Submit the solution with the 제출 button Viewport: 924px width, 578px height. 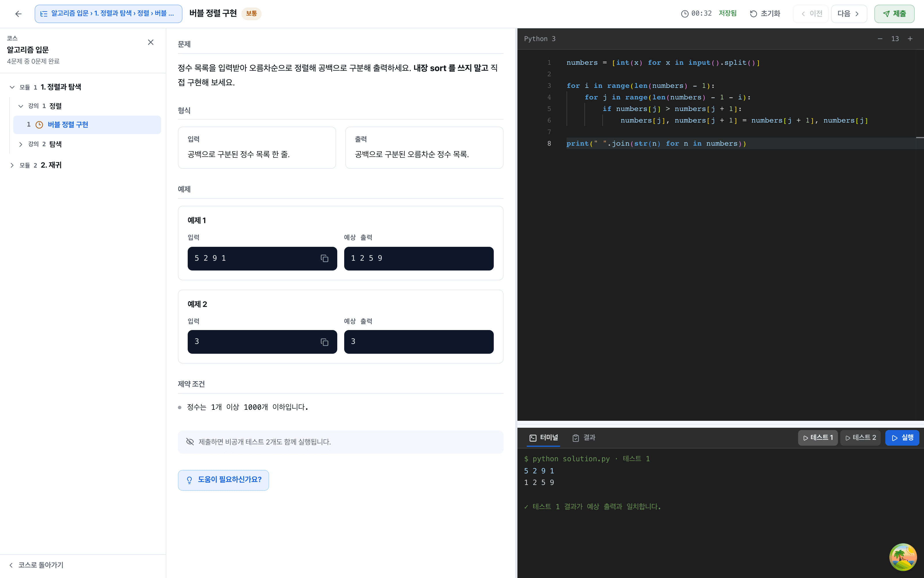click(x=894, y=14)
